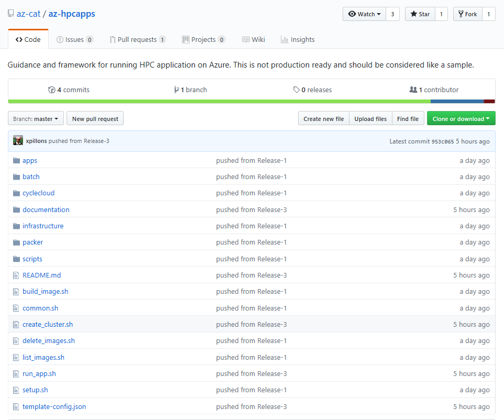Click the green language bar segment
Screen dimensions: 504x420
(219, 102)
